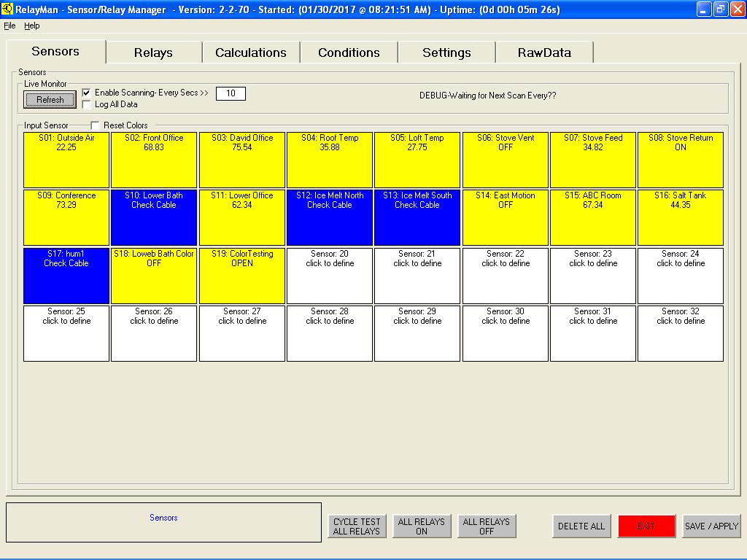Turn ALL RELAYS ON

click(421, 526)
